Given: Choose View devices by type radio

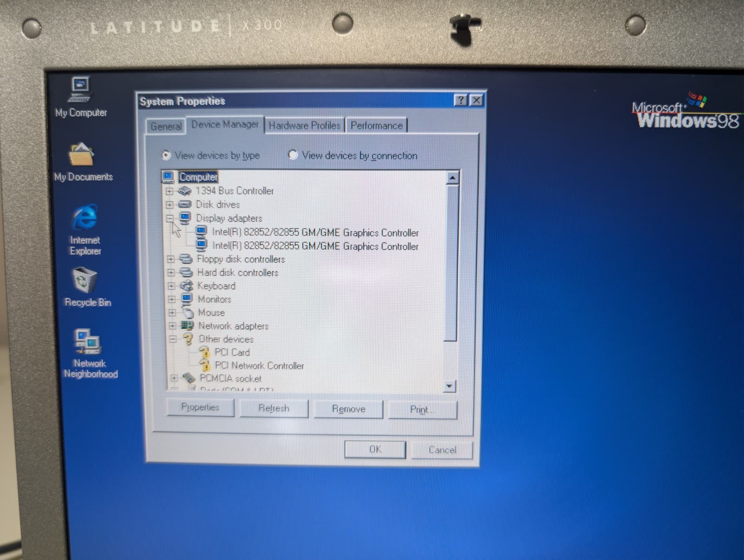Looking at the screenshot, I should click(166, 155).
